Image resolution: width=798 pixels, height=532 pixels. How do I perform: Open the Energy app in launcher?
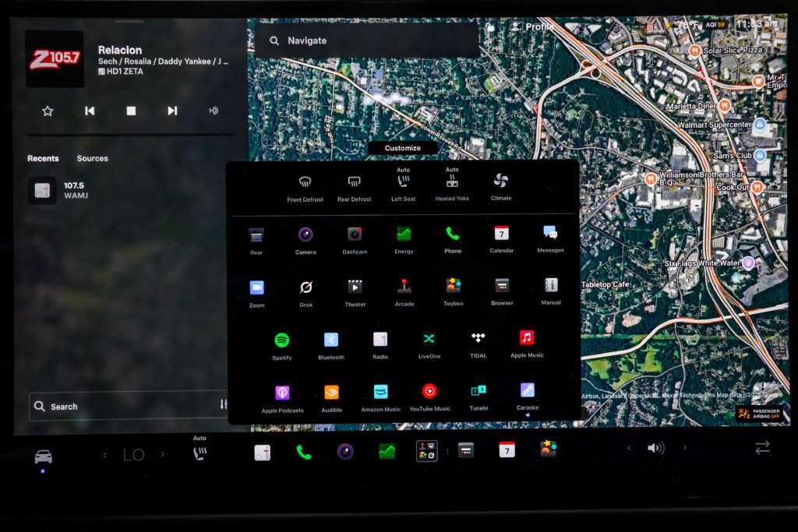coord(404,240)
